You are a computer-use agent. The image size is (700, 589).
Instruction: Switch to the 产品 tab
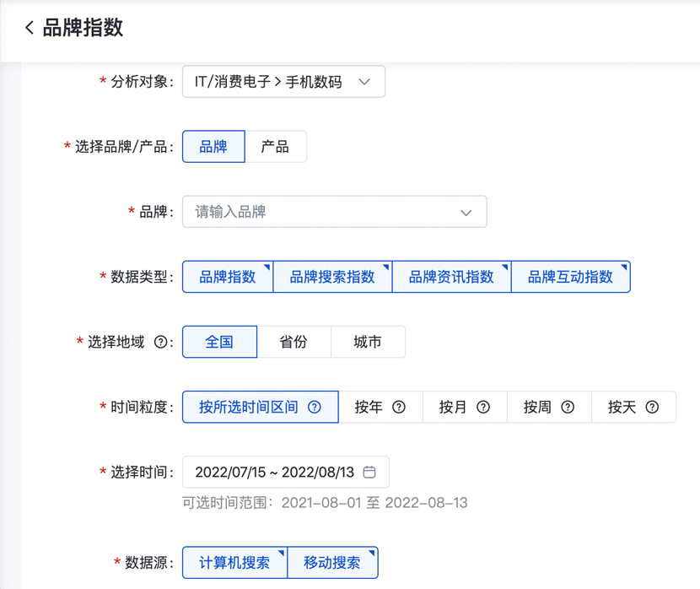click(x=275, y=147)
